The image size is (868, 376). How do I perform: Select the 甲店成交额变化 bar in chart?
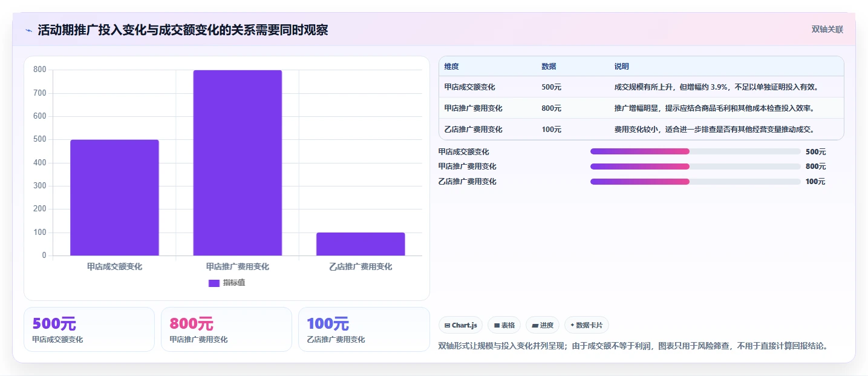tap(114, 197)
